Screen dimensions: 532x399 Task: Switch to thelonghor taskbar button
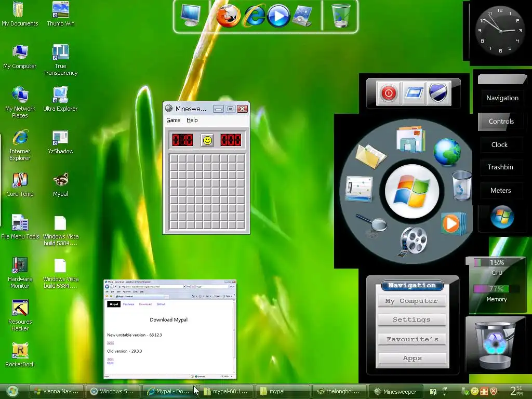tap(339, 391)
